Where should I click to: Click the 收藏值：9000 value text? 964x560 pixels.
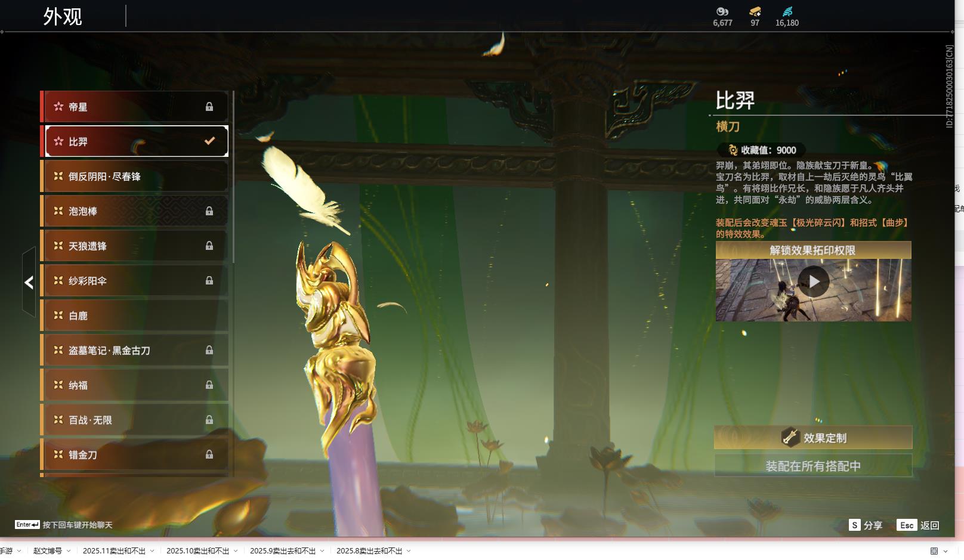pyautogui.click(x=768, y=150)
